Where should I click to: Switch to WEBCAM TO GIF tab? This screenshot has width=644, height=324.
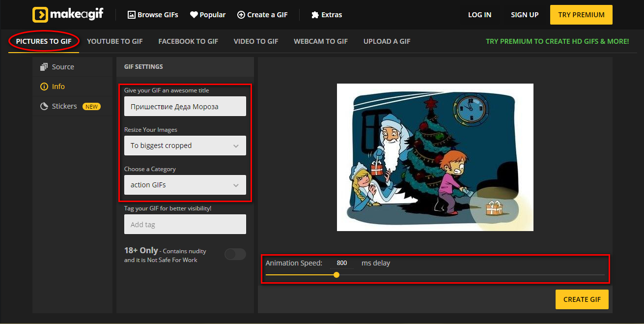pos(321,41)
